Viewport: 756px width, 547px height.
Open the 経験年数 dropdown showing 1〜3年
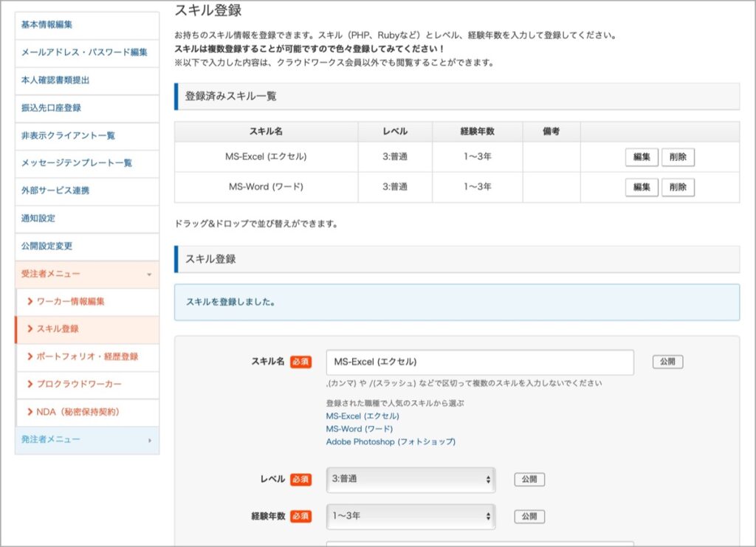(x=410, y=517)
